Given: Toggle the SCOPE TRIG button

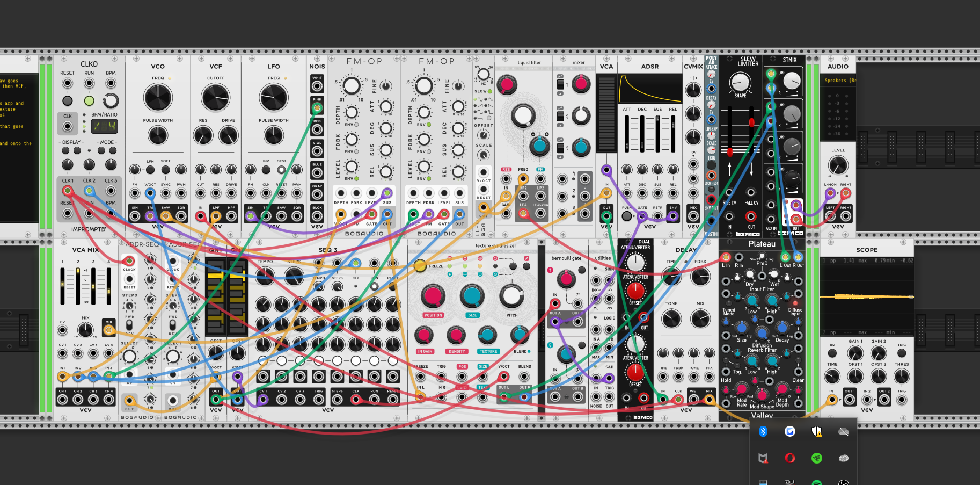Looking at the screenshot, I should click(902, 353).
